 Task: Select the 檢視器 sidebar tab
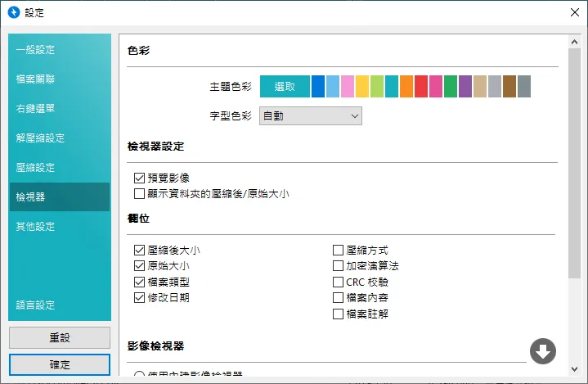coord(60,197)
